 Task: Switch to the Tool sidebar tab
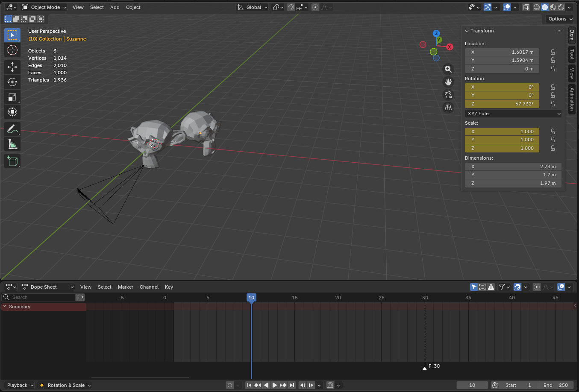[572, 54]
